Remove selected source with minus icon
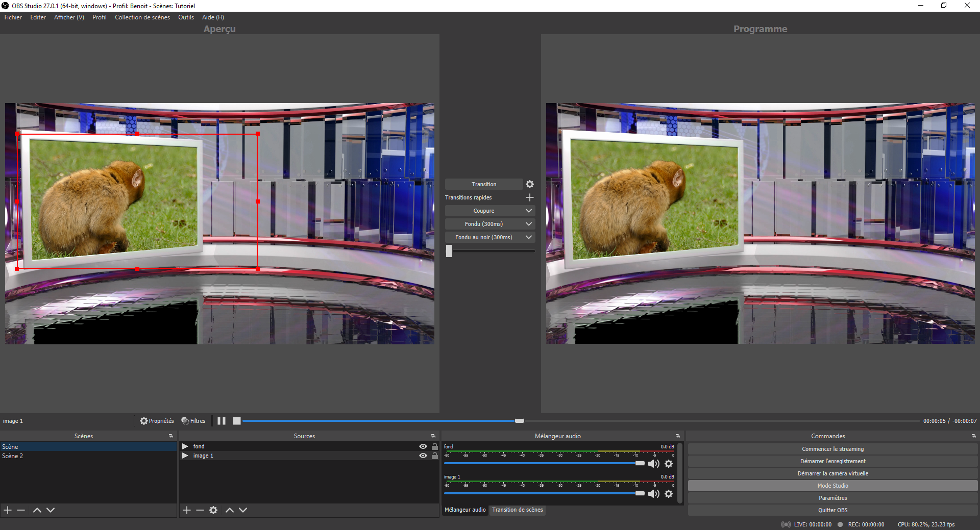 point(200,510)
